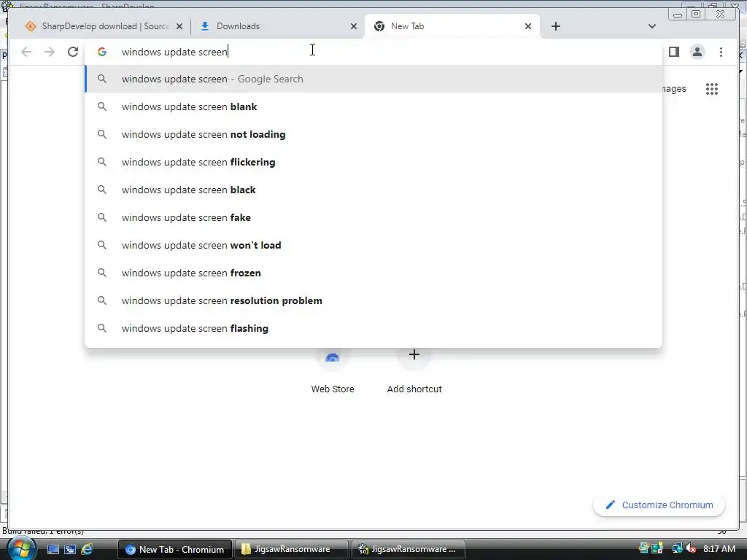Screen dimensions: 747x560
Task: Toggle the side panel icon
Action: pyautogui.click(x=673, y=52)
